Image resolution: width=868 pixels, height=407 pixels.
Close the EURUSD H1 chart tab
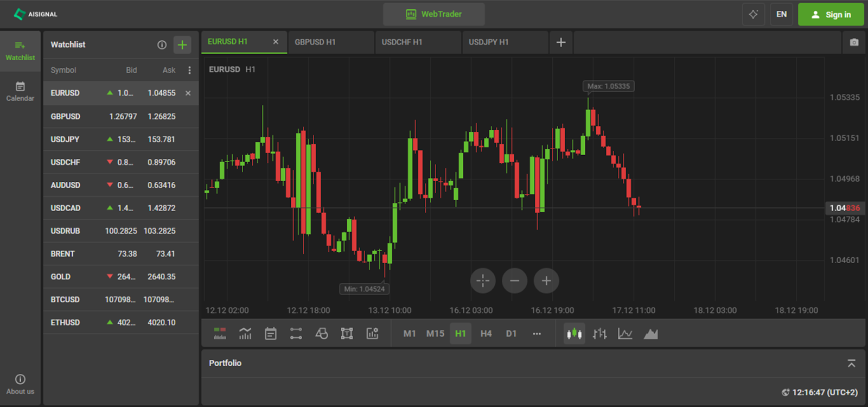pyautogui.click(x=276, y=42)
